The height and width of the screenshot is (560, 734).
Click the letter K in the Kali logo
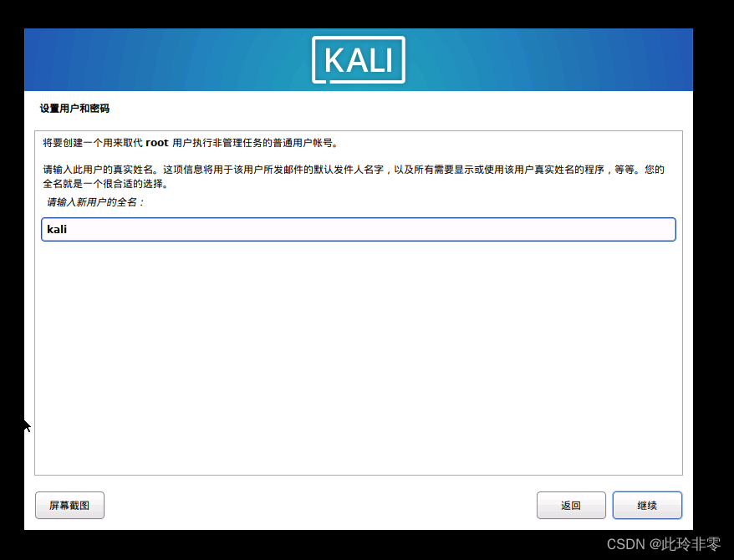point(335,61)
